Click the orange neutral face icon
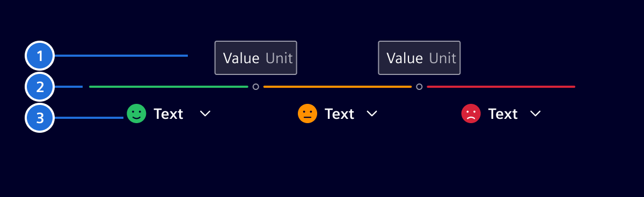Viewport: 644px width, 197px height. [x=308, y=113]
